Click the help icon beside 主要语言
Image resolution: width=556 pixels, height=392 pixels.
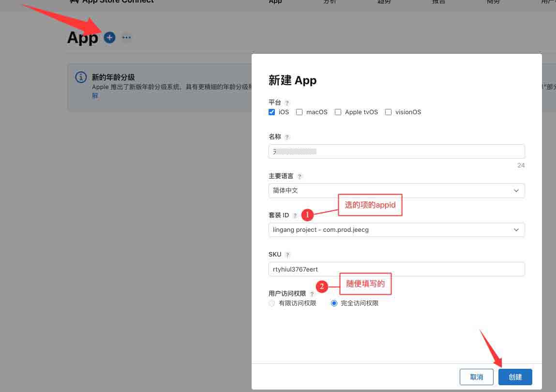click(x=300, y=177)
